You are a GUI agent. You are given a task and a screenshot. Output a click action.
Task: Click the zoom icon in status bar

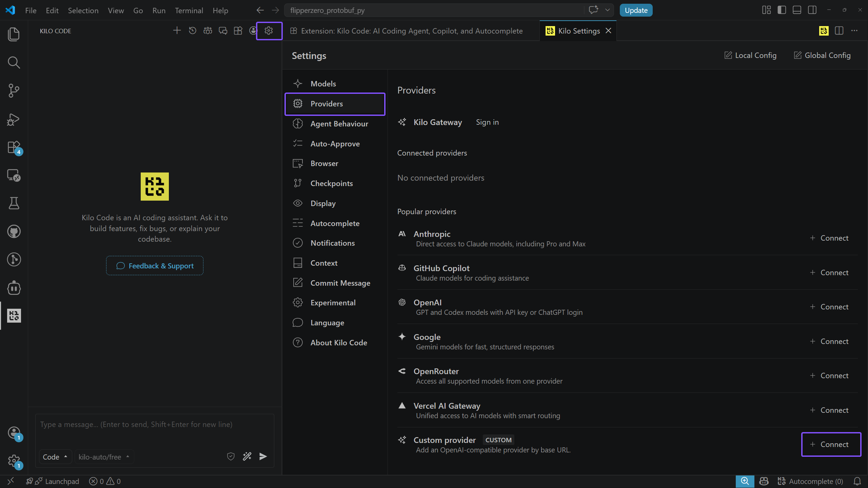745,481
